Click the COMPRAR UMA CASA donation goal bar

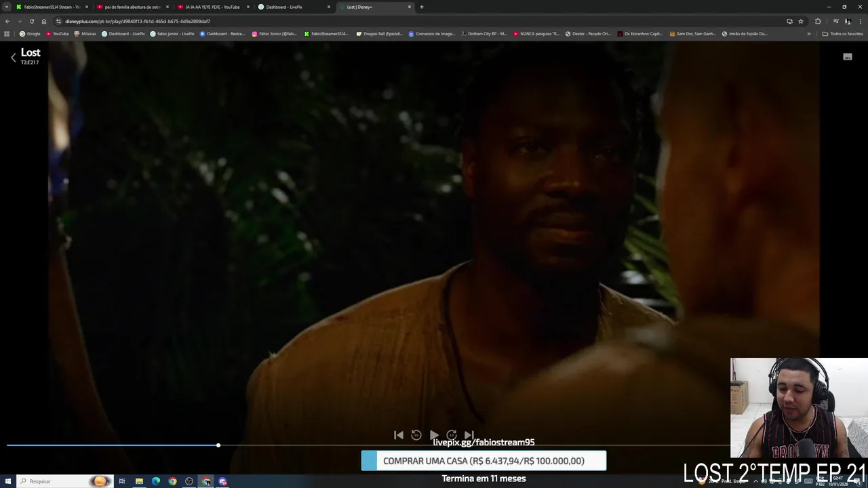tap(484, 461)
